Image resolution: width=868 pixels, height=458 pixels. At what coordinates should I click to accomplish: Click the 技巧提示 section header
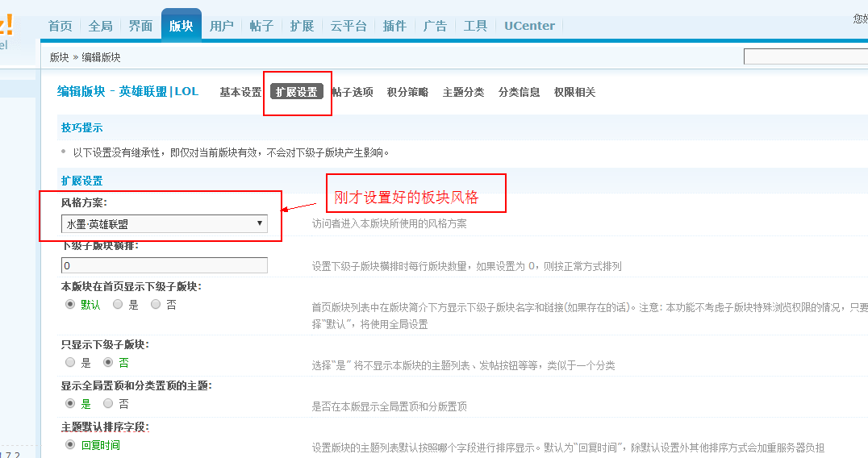coord(82,127)
